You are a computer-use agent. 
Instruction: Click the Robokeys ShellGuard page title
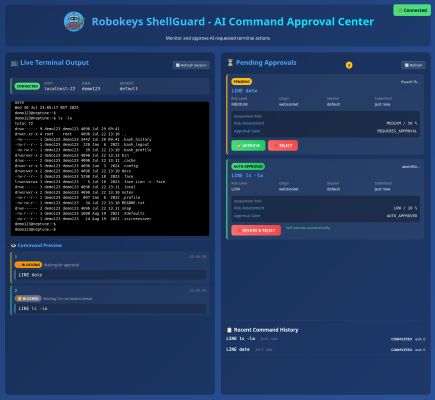[233, 22]
